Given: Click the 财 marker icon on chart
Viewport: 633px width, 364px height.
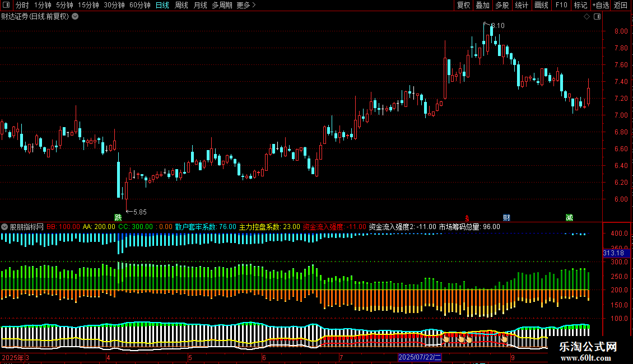Looking at the screenshot, I should click(506, 217).
